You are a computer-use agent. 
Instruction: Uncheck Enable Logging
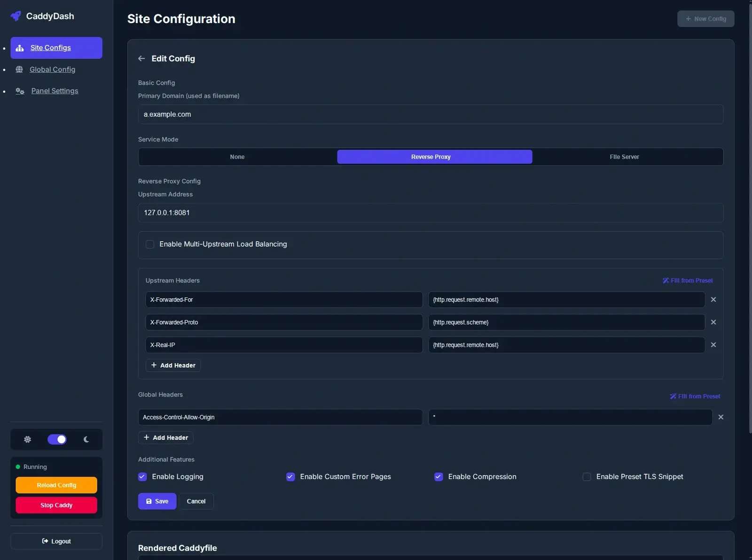point(142,477)
